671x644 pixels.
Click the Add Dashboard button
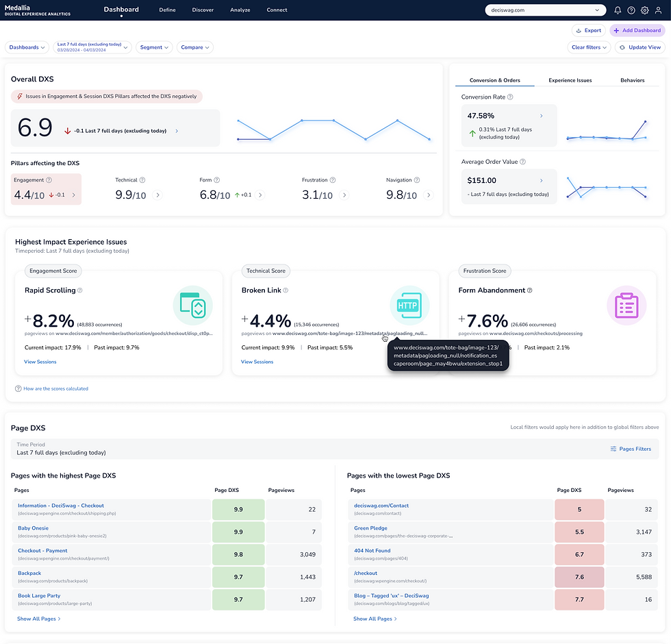click(637, 30)
